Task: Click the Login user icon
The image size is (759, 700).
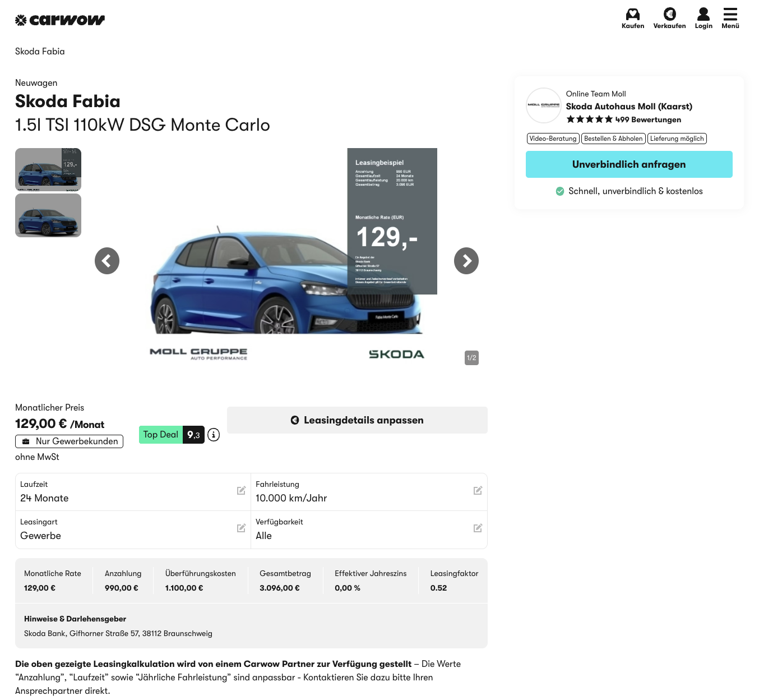Action: tap(704, 15)
